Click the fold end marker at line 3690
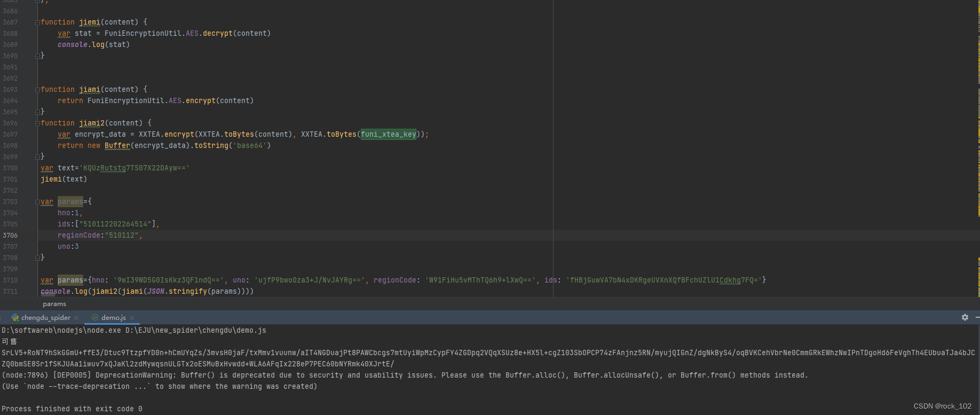This screenshot has height=415, width=980. tap(37, 56)
